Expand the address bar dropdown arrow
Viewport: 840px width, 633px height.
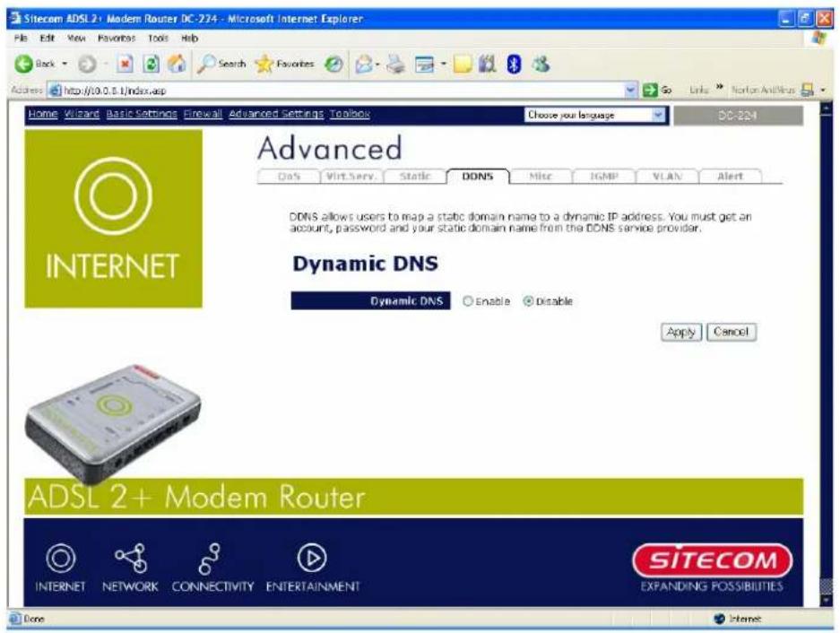click(632, 90)
